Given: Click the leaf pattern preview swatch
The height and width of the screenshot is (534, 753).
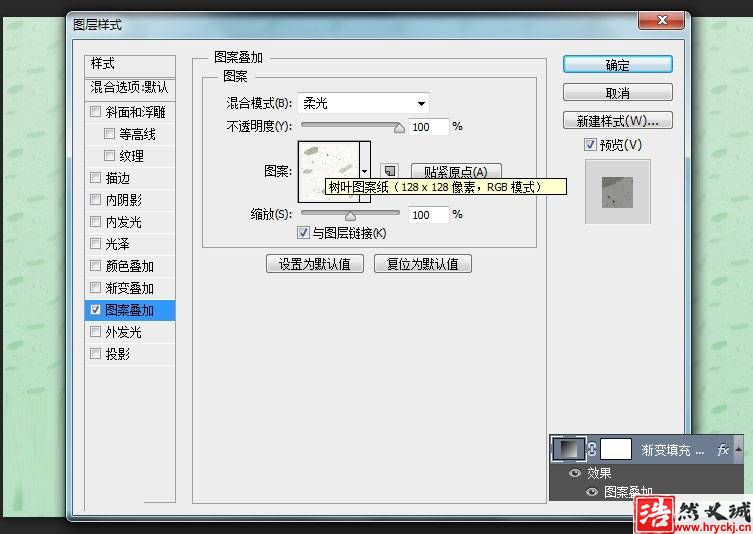Looking at the screenshot, I should (x=329, y=171).
